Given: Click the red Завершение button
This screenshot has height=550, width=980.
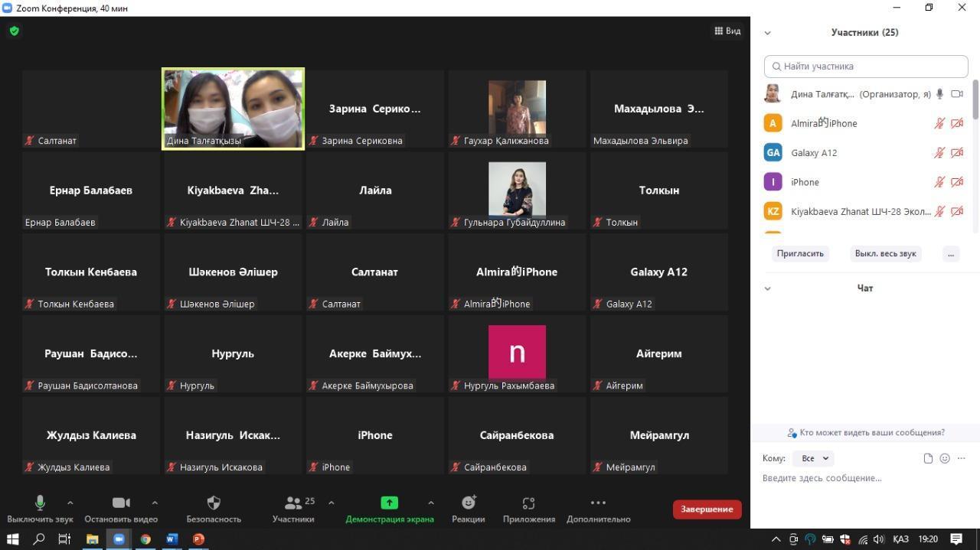Looking at the screenshot, I should (x=707, y=509).
